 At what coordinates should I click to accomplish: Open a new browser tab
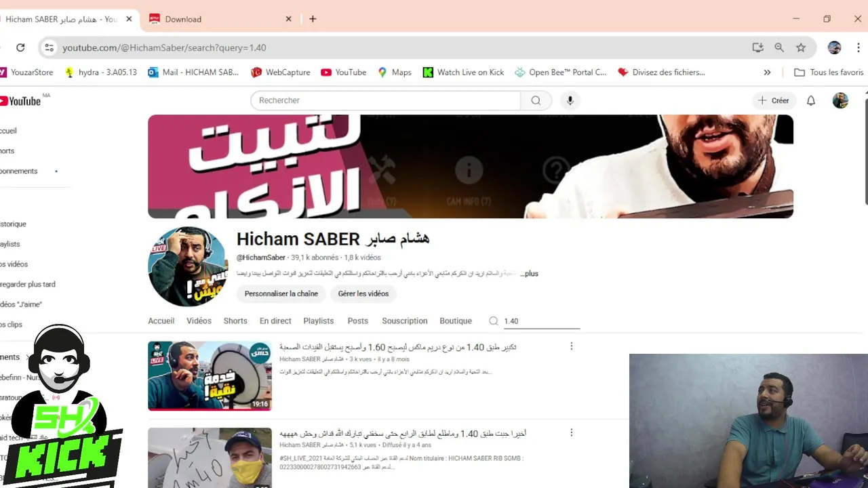[313, 19]
